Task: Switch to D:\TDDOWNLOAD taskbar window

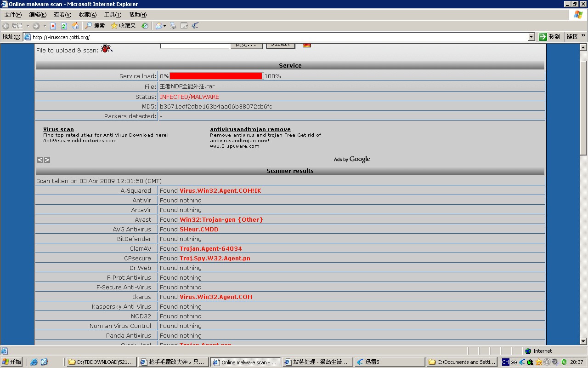Action: click(x=101, y=362)
